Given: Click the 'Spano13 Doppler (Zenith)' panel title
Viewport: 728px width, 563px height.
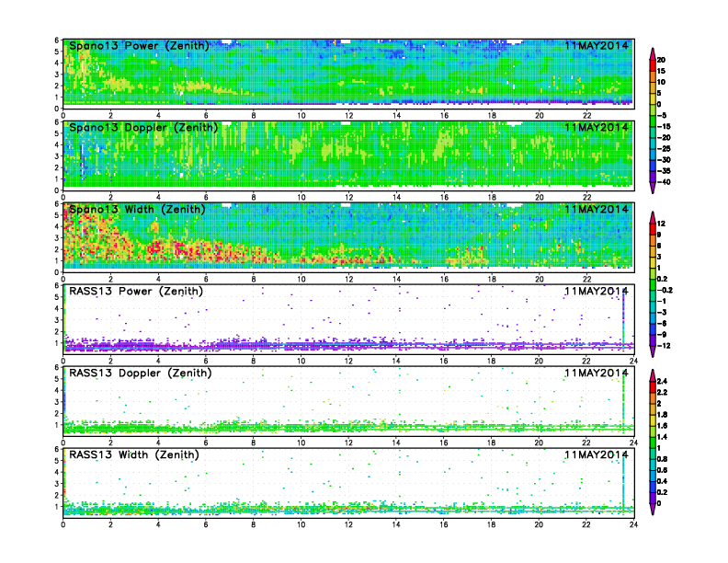Looking at the screenshot, I should point(143,128).
